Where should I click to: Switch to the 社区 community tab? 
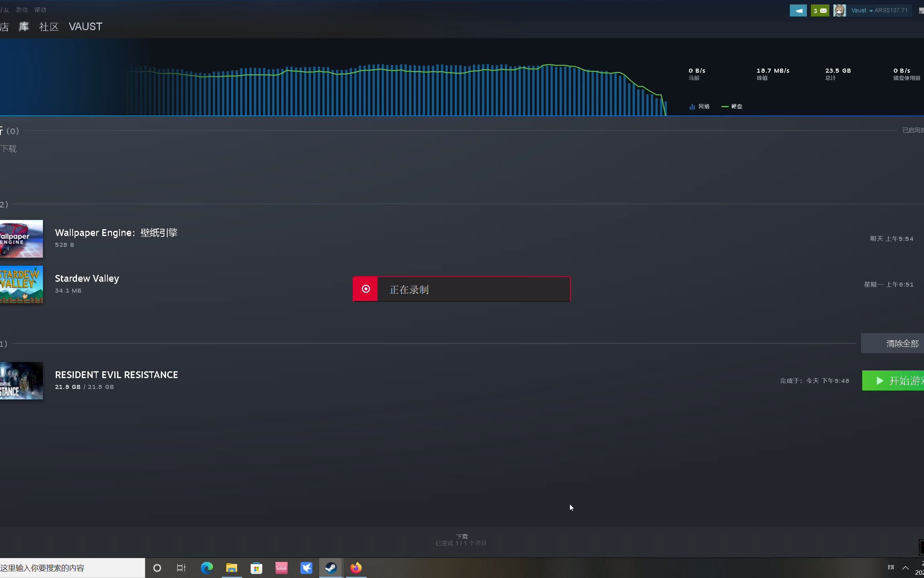(x=49, y=26)
